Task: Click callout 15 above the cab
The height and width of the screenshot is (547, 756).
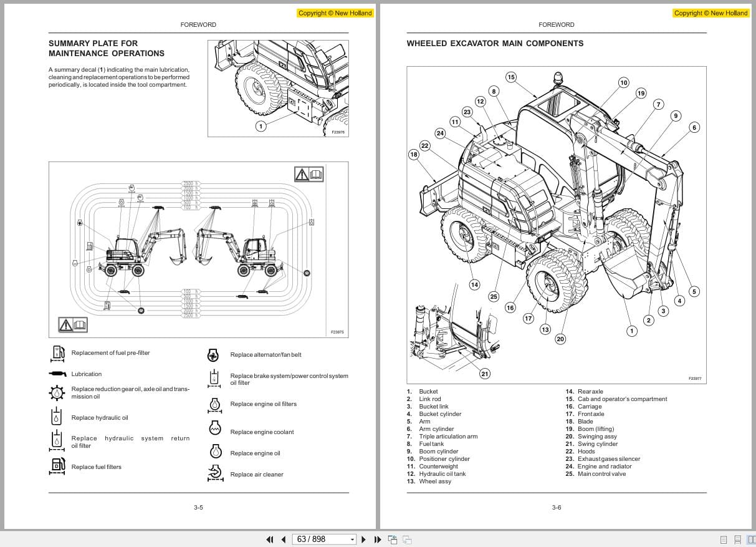Action: click(x=511, y=77)
